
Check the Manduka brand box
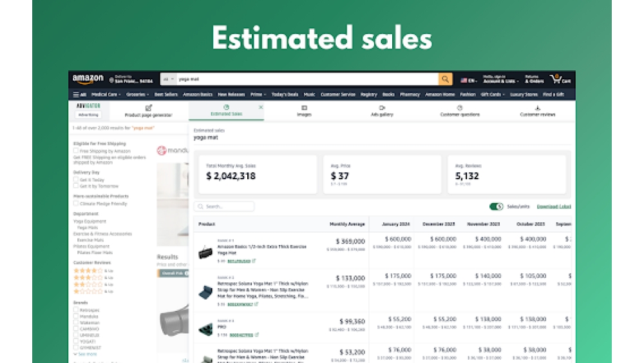click(x=76, y=316)
